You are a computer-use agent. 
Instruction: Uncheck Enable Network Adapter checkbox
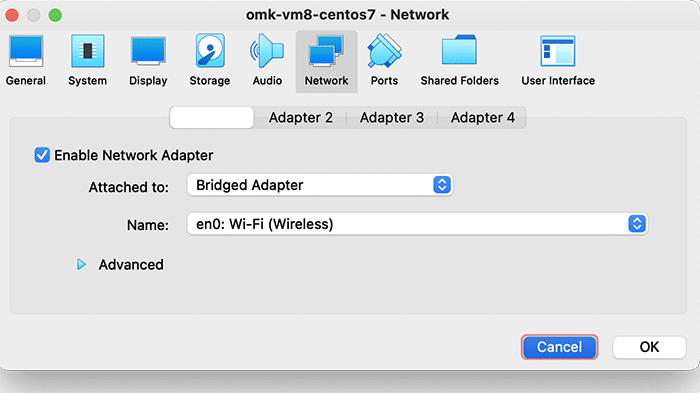(42, 155)
